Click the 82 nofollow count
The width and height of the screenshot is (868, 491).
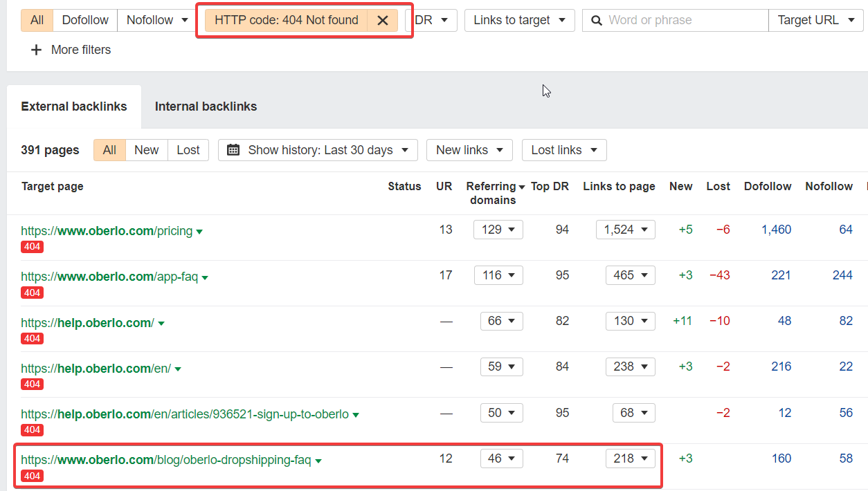pyautogui.click(x=846, y=321)
